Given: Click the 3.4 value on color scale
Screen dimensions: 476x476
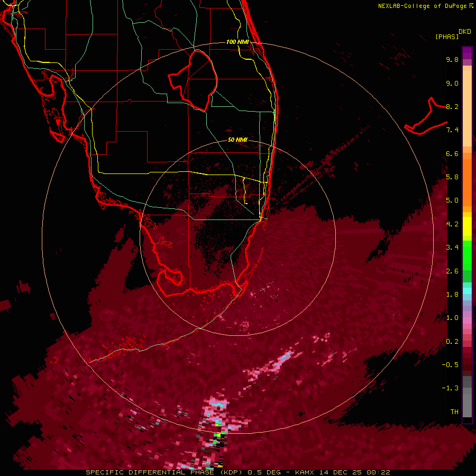Looking at the screenshot, I should (x=452, y=248).
